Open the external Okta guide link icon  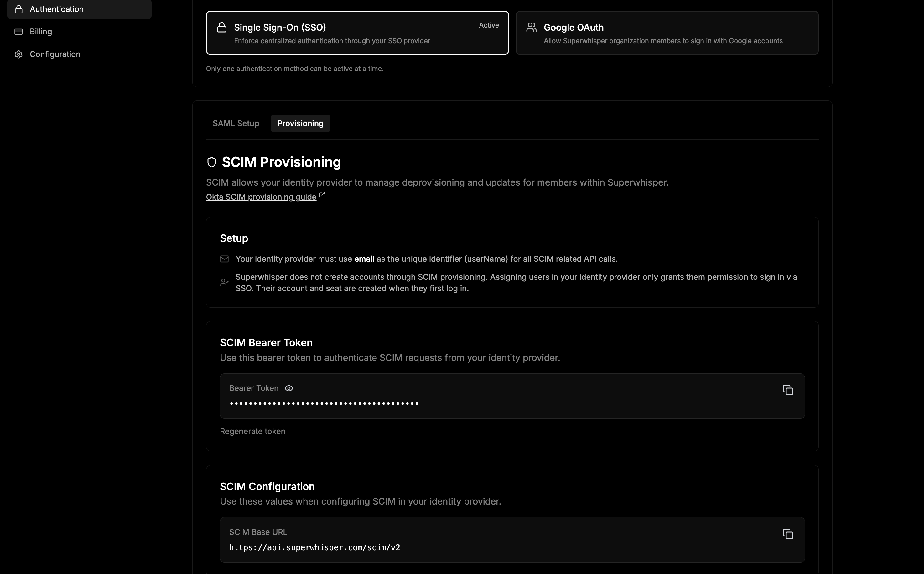coord(322,194)
